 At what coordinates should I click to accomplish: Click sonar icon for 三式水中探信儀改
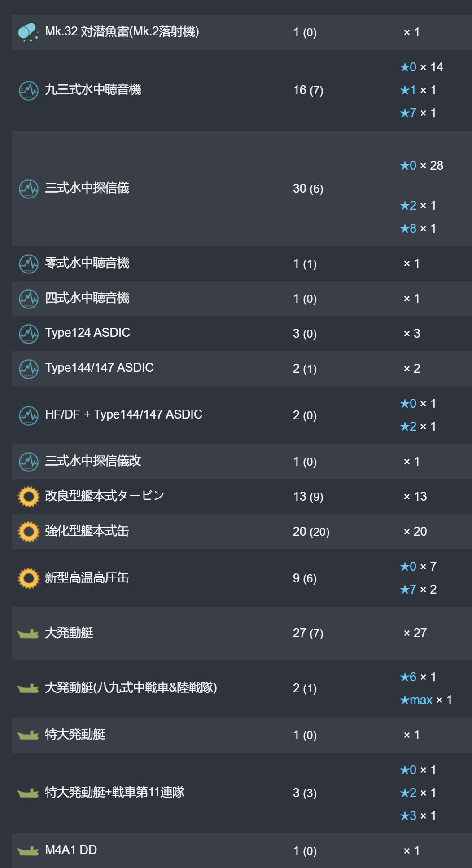(29, 462)
